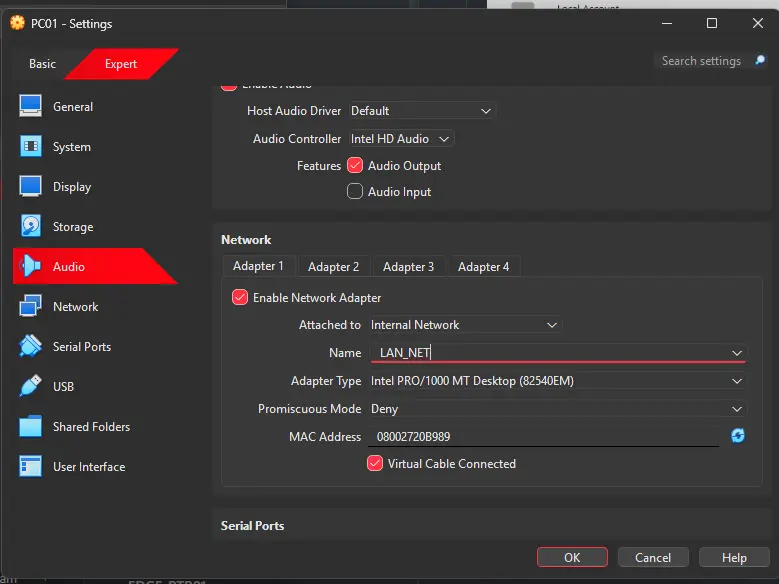
Task: Click the Network computers icon
Action: point(30,306)
